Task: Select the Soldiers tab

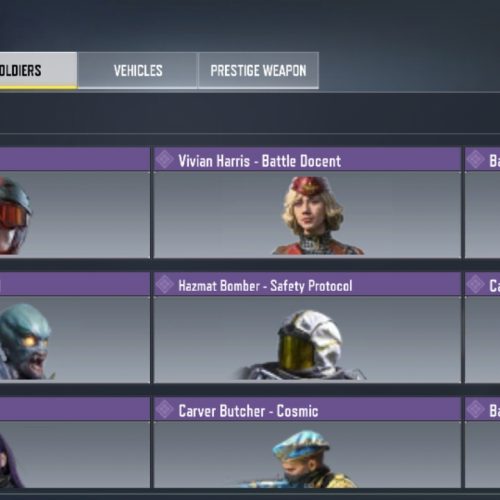Action: pos(38,70)
